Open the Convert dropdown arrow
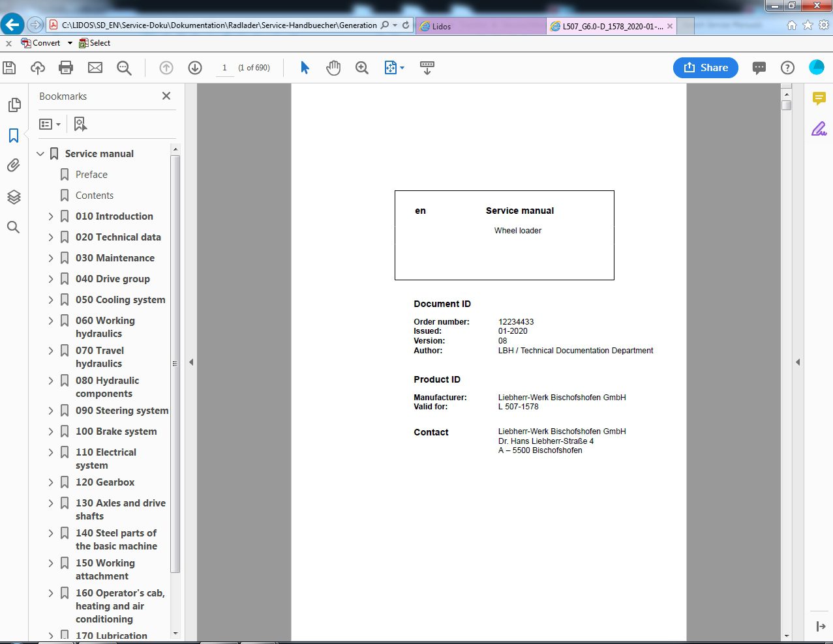 pyautogui.click(x=70, y=43)
